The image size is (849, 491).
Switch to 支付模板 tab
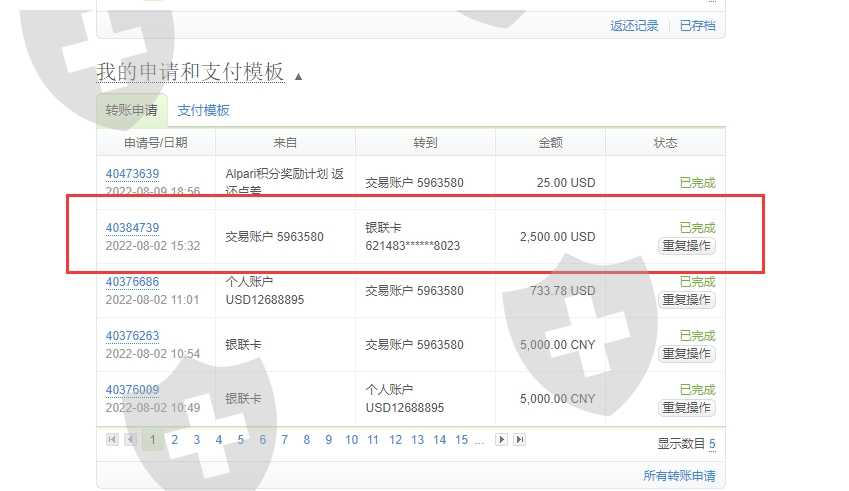coord(204,110)
